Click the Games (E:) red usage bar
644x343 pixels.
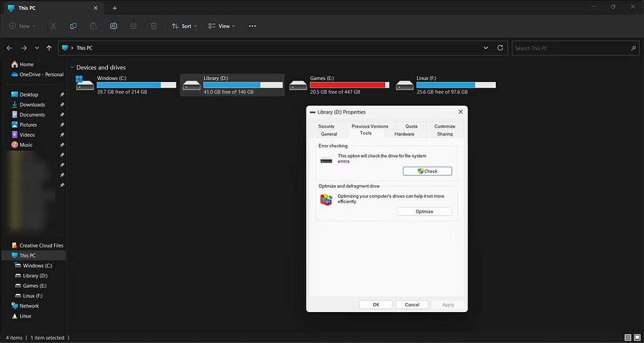pyautogui.click(x=350, y=85)
